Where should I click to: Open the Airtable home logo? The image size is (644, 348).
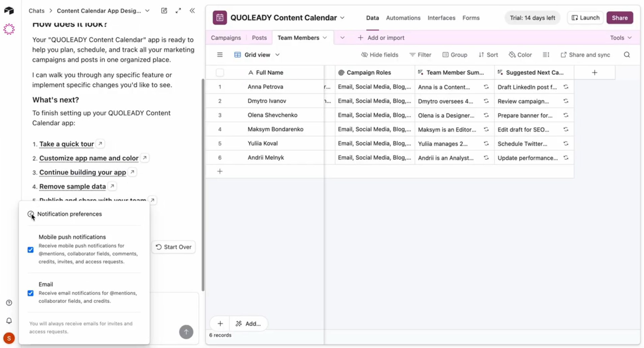[x=9, y=10]
